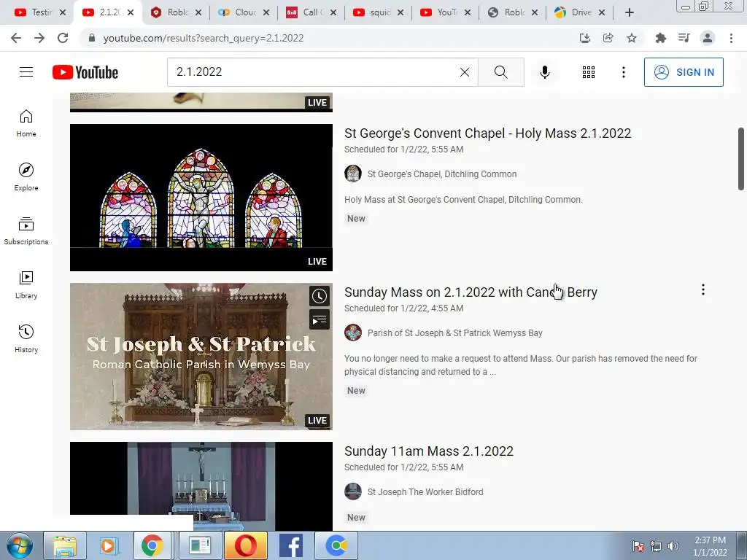Go forward in browser
747x560 pixels.
click(x=39, y=38)
